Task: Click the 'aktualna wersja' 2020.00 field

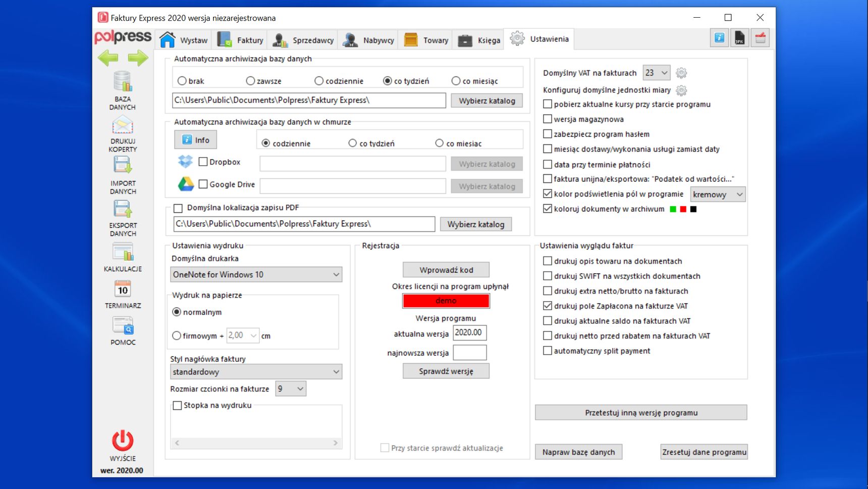Action: (470, 332)
